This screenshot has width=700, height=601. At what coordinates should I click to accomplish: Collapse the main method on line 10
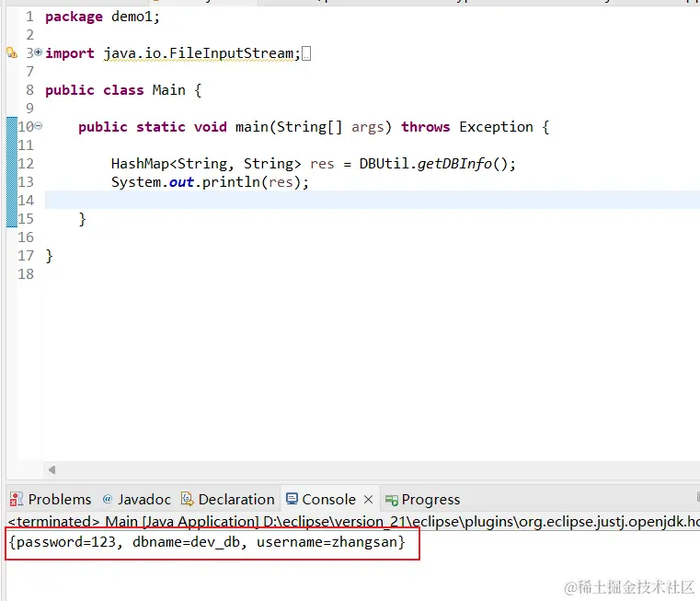[x=39, y=126]
